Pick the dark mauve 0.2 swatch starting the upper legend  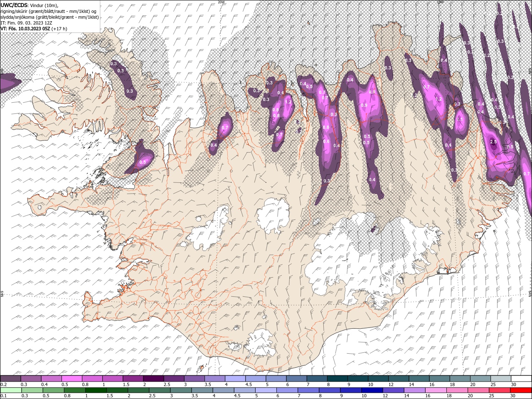(10, 379)
